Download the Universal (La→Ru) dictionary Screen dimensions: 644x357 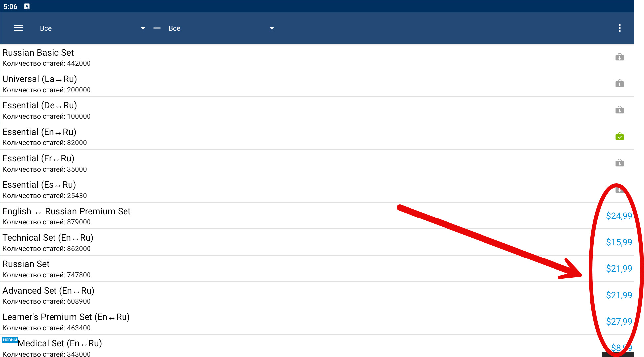click(619, 84)
